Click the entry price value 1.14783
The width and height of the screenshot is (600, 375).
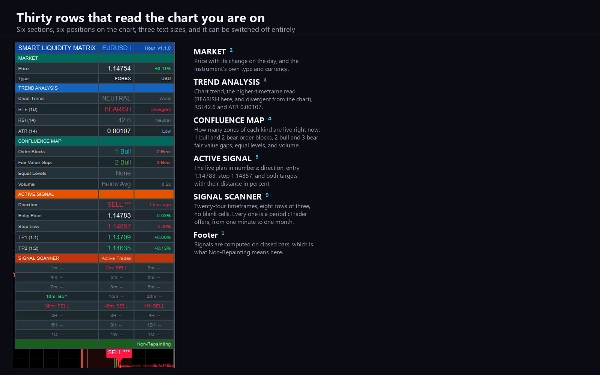click(119, 215)
